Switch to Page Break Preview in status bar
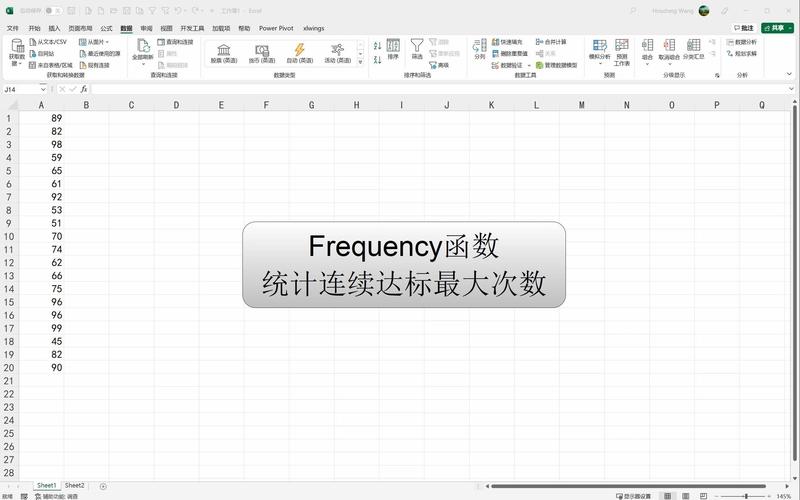800x500 pixels. 703,496
